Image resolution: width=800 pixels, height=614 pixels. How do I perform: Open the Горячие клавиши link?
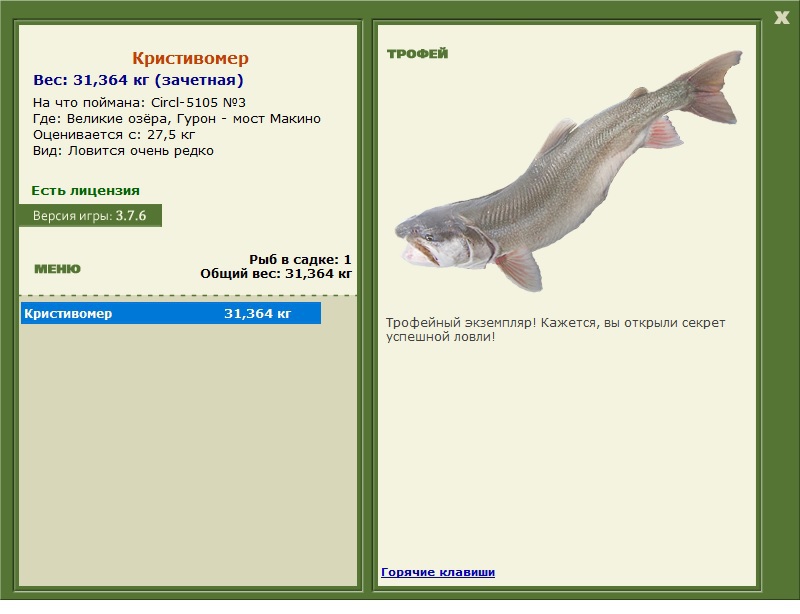[x=438, y=572]
